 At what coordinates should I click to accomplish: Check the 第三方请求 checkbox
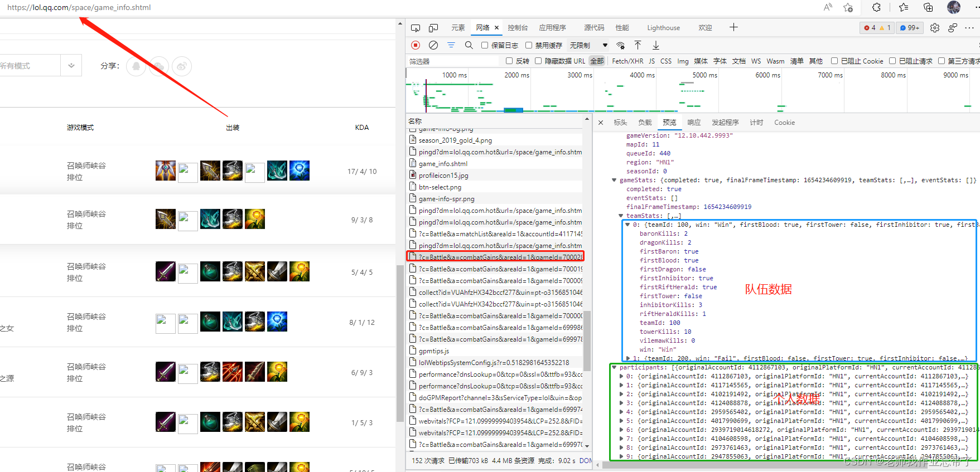coord(942,61)
